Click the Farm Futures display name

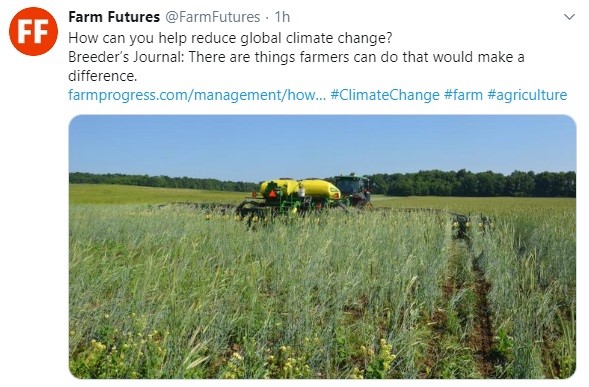[114, 17]
